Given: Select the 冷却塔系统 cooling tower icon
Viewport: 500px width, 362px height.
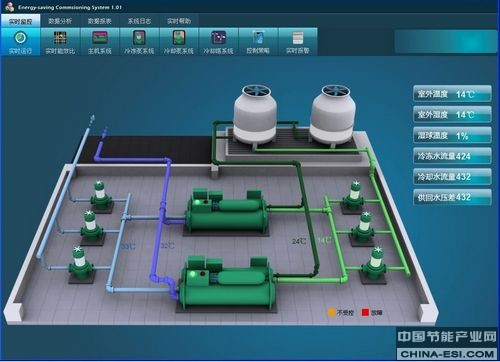Looking at the screenshot, I should pos(218,42).
